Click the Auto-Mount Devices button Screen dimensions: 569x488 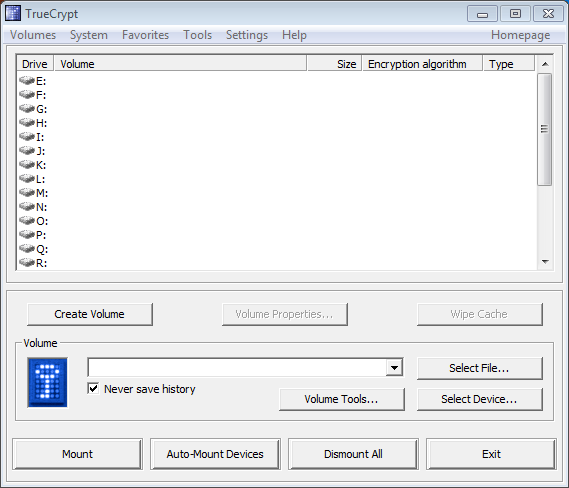(215, 454)
